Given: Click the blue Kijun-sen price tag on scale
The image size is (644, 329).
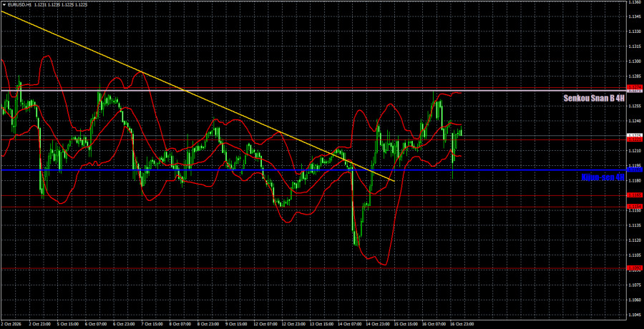Looking at the screenshot, I should click(x=634, y=170).
